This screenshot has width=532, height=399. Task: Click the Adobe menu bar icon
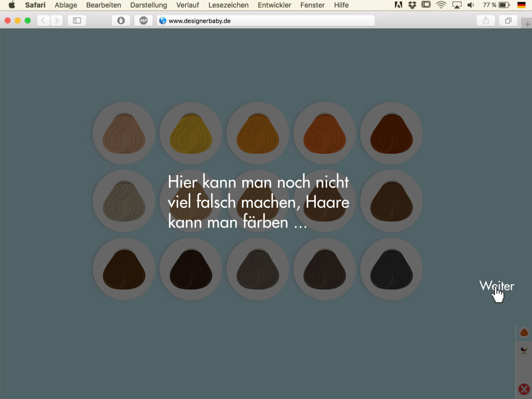(398, 5)
